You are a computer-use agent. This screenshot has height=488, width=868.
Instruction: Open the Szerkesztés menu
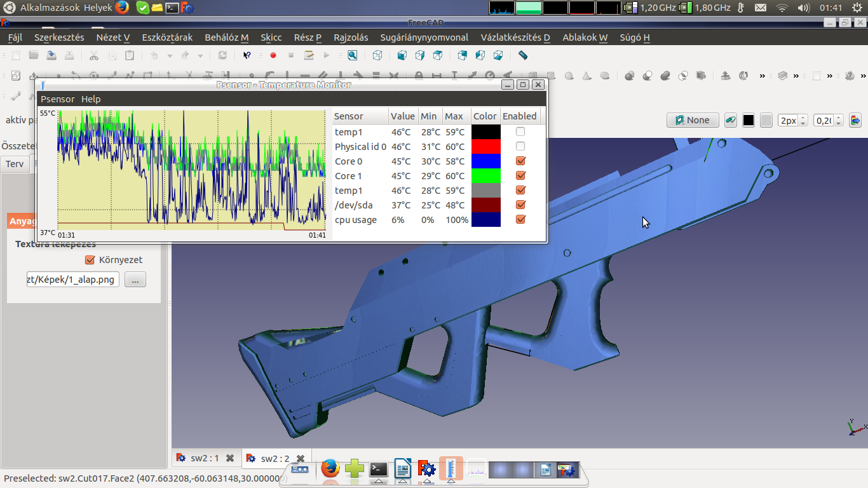click(59, 37)
